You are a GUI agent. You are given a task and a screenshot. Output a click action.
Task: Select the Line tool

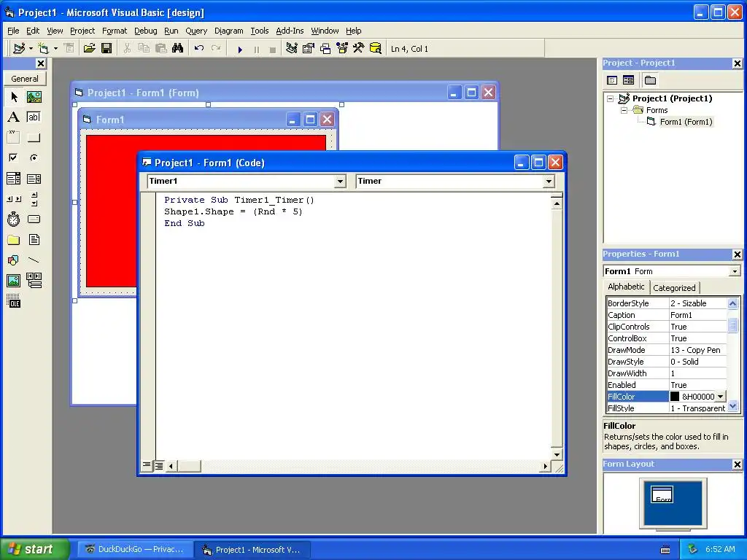[x=34, y=260]
